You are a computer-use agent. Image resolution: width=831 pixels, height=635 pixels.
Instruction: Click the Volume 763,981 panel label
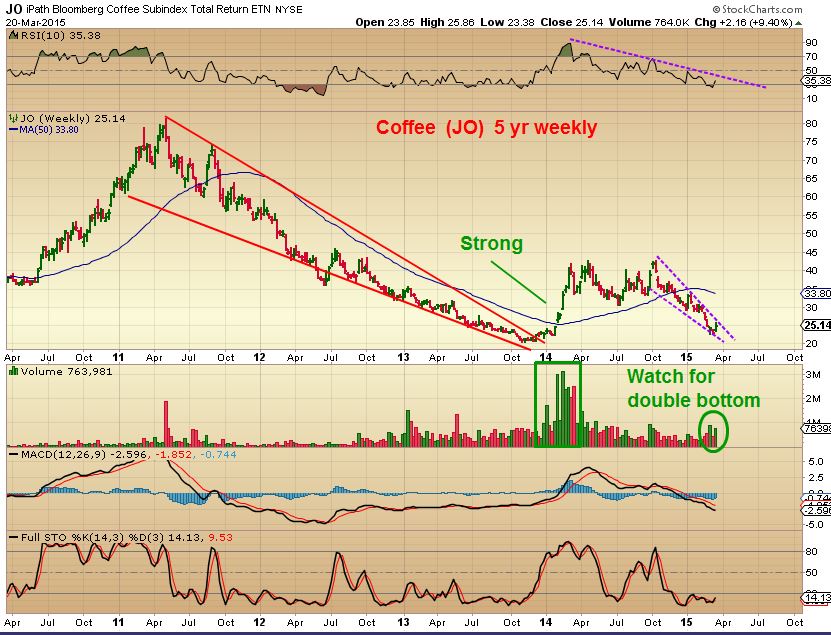[67, 372]
